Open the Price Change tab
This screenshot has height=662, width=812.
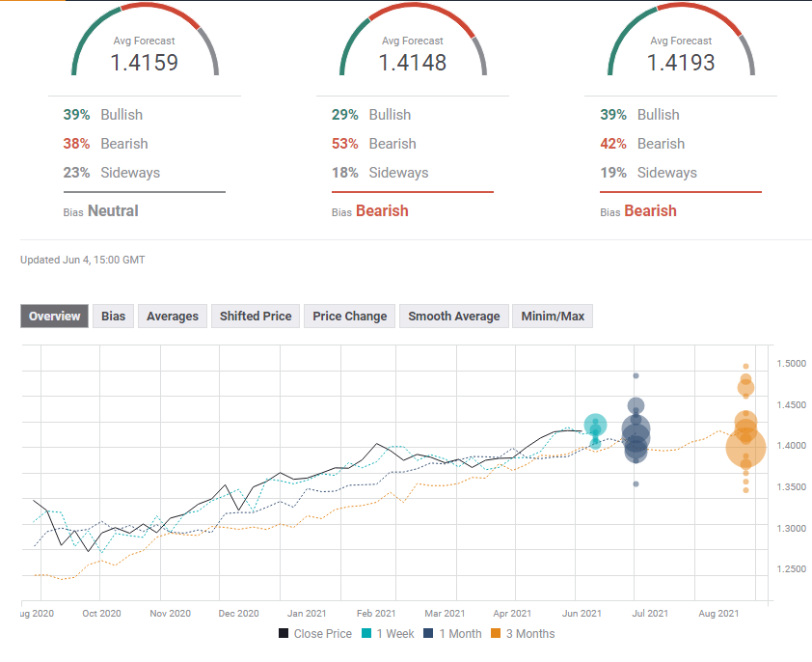tap(349, 317)
